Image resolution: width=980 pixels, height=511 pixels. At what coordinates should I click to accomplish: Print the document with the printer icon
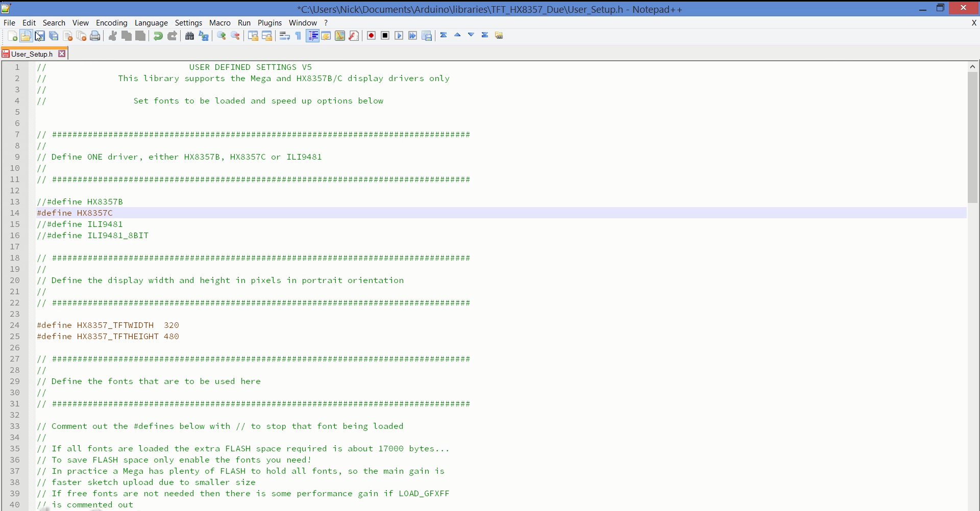point(95,36)
